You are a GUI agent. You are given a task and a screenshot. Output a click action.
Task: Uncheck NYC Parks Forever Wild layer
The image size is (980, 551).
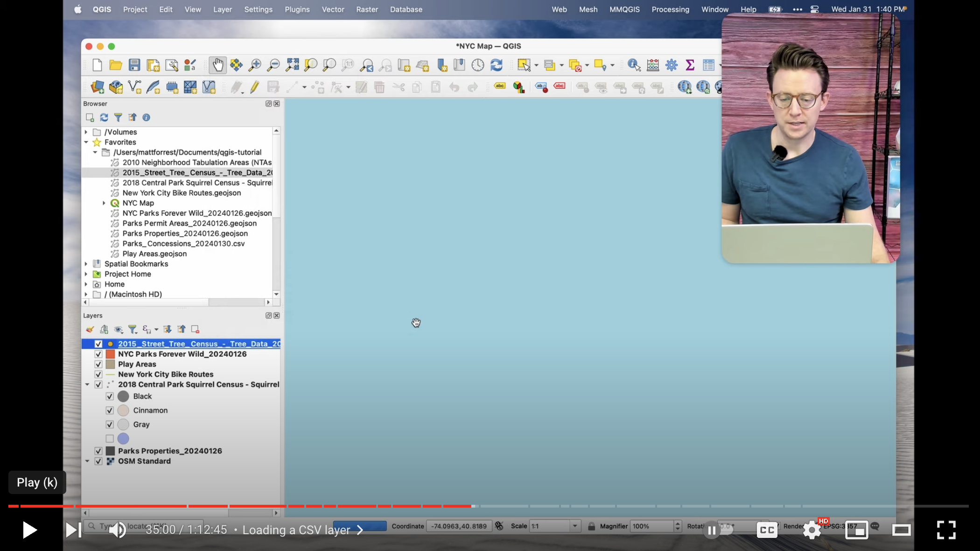tap(98, 354)
